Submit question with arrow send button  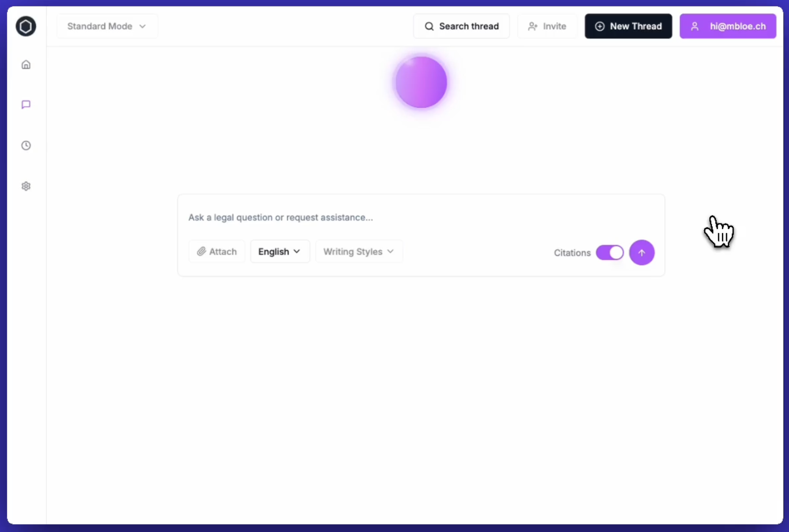[x=641, y=253]
